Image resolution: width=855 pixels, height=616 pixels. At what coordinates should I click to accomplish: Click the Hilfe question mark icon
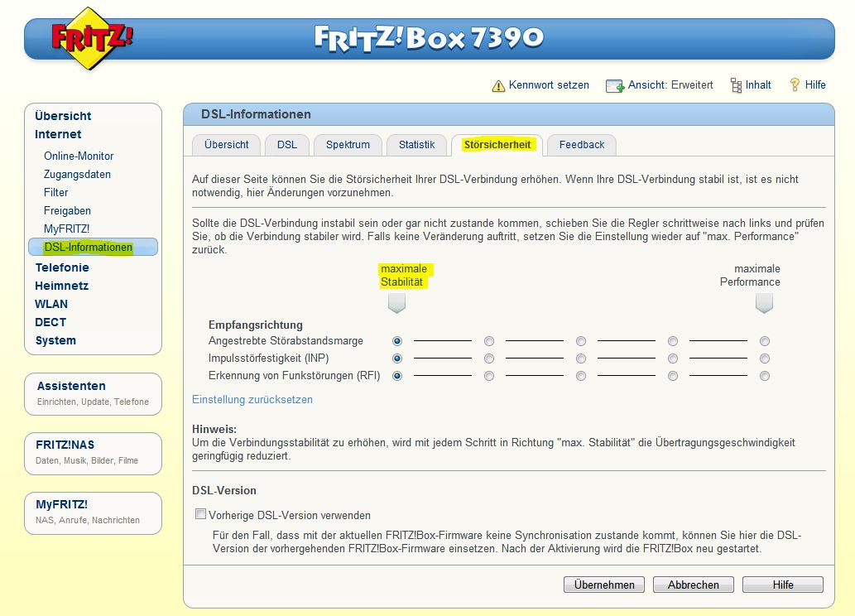795,85
